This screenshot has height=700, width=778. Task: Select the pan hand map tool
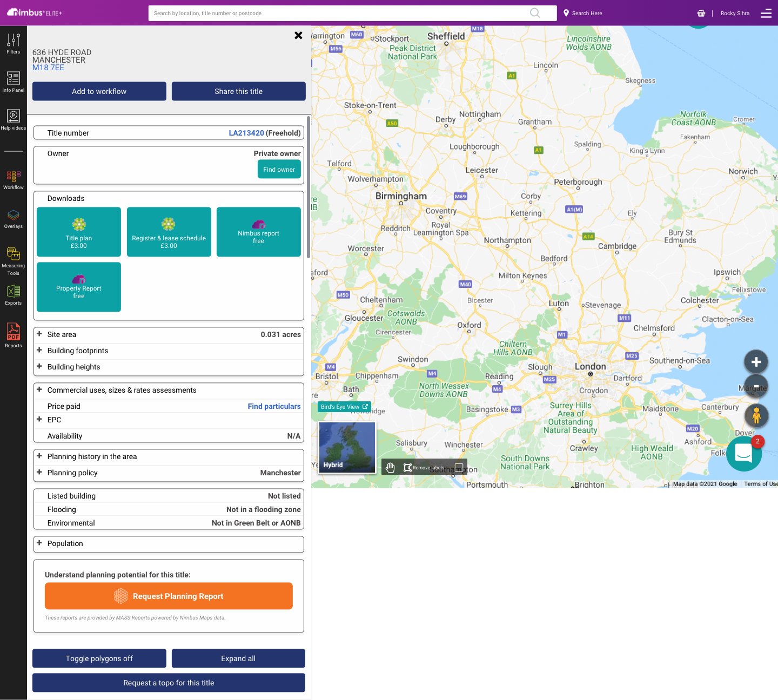tap(391, 467)
